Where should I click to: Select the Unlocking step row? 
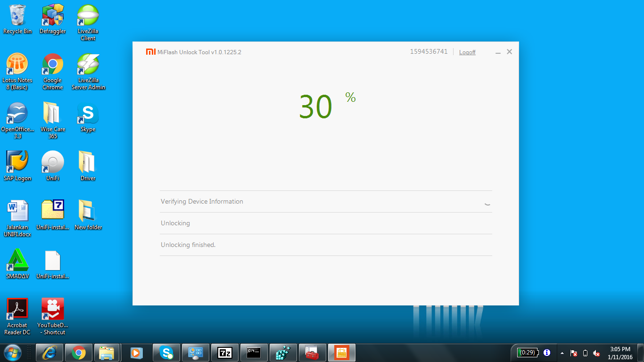(x=326, y=223)
